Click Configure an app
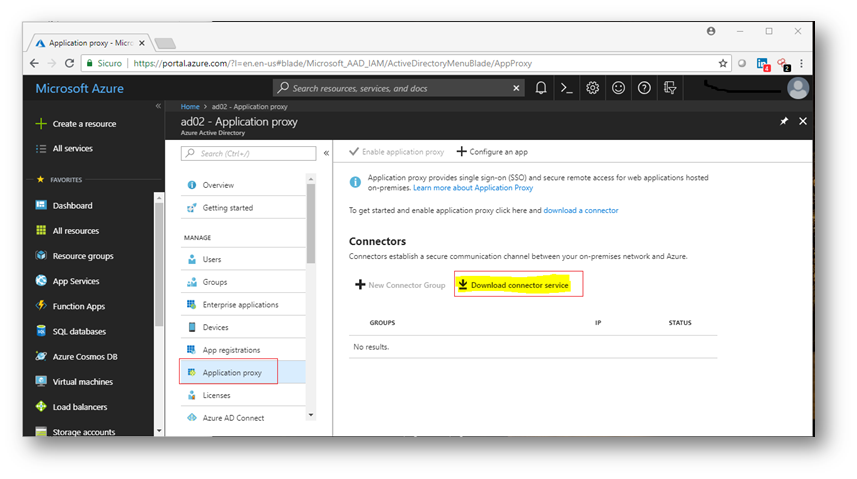Viewport: 857px width, 479px height. coord(492,151)
